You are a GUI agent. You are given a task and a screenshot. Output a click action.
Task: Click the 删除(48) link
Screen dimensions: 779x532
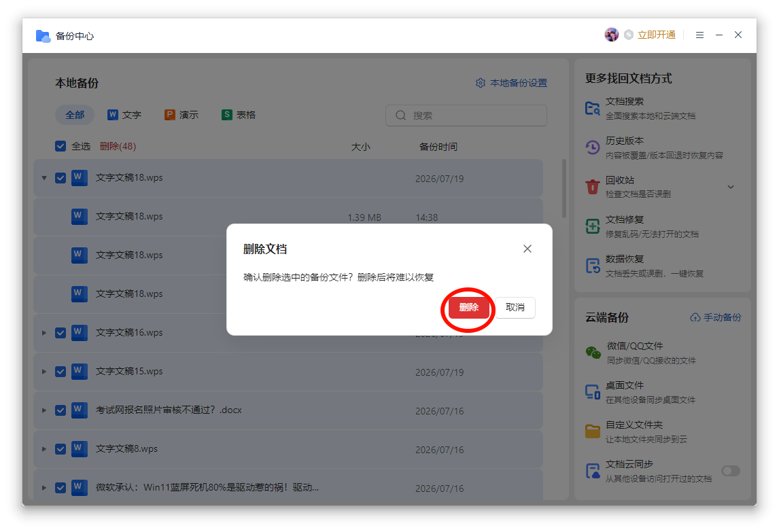click(118, 146)
